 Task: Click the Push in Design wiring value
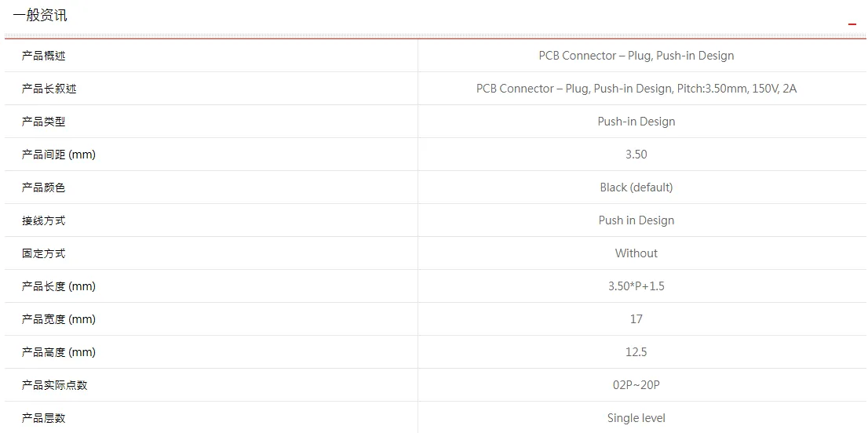(x=636, y=220)
